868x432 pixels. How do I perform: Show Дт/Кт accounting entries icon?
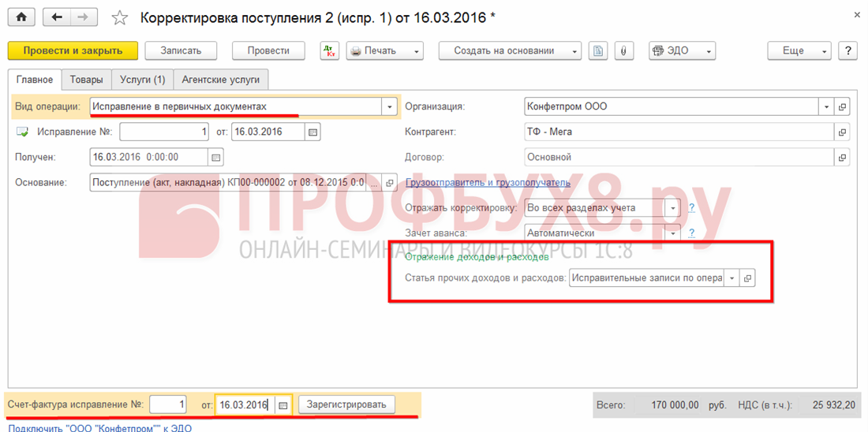point(329,50)
